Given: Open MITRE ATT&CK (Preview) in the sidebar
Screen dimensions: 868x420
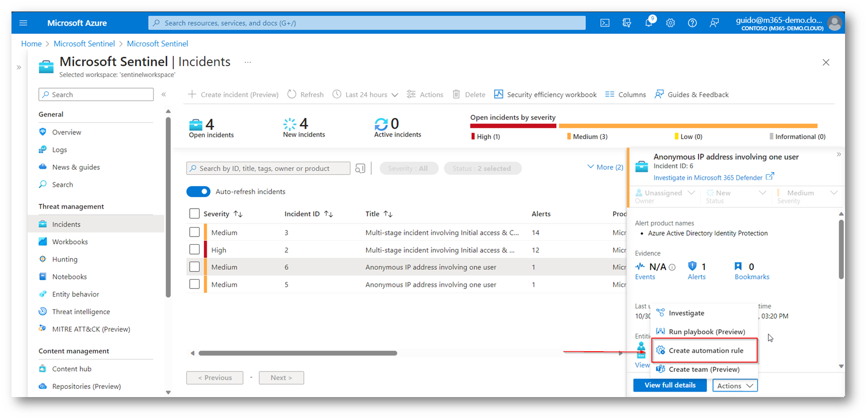Looking at the screenshot, I should pyautogui.click(x=91, y=329).
